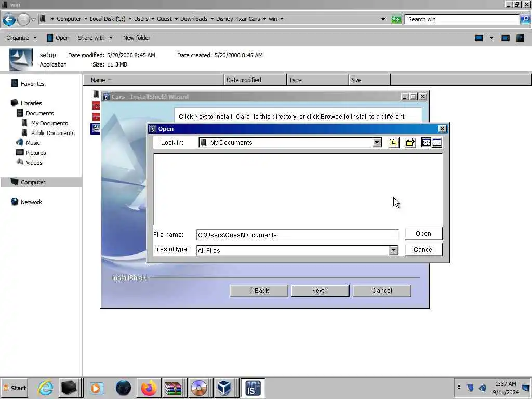Sort by Type column header

[317, 80]
